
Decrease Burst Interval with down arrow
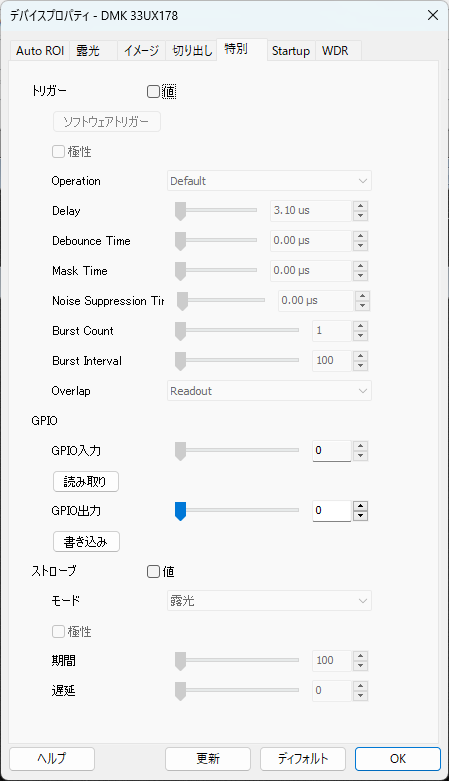(360, 366)
